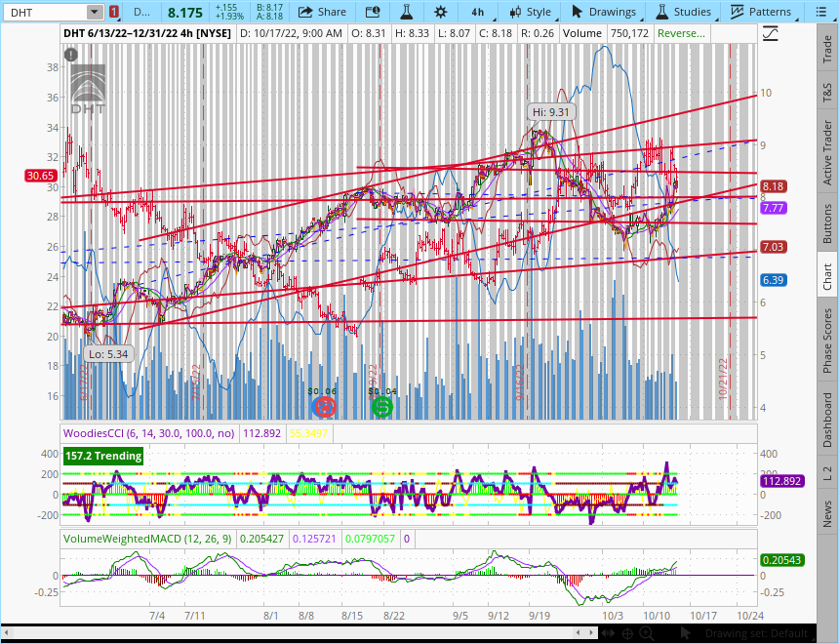Switch to the Active Trader side tab
The height and width of the screenshot is (644, 839).
click(827, 152)
